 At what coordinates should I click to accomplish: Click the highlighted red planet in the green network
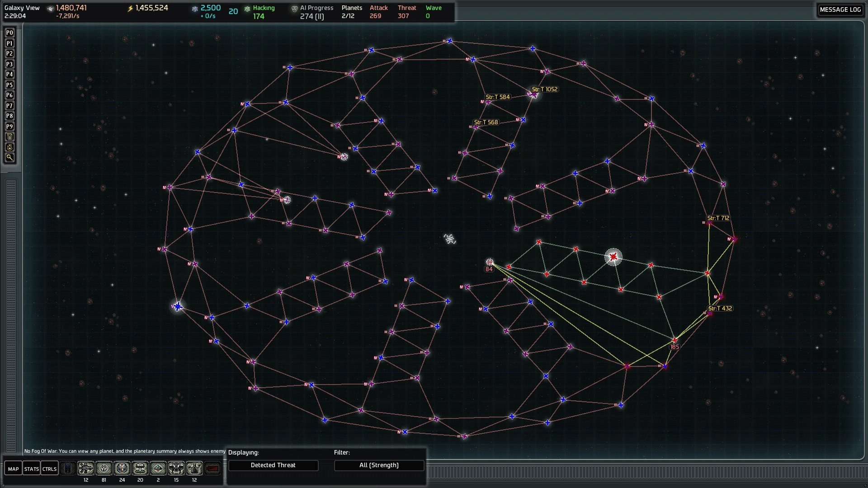click(x=613, y=257)
